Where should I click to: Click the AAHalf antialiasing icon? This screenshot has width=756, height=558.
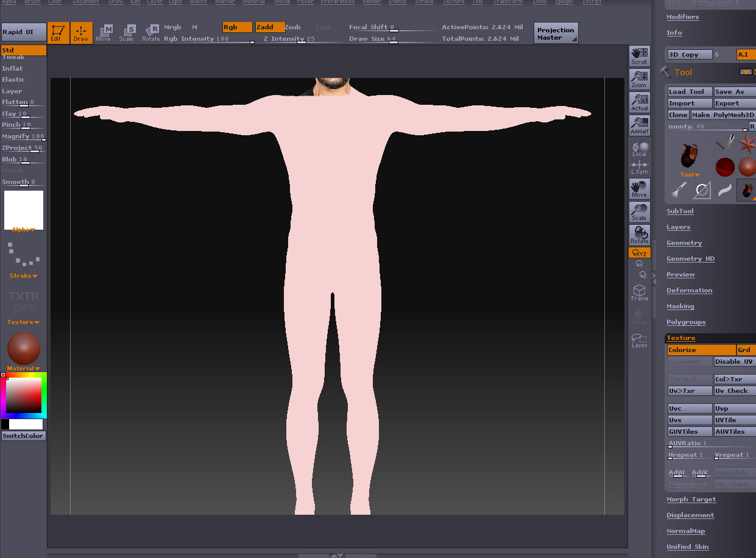(x=639, y=125)
